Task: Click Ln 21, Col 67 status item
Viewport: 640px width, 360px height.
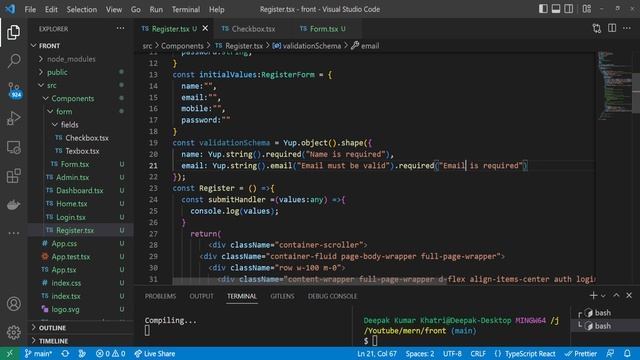Action: 377,353
